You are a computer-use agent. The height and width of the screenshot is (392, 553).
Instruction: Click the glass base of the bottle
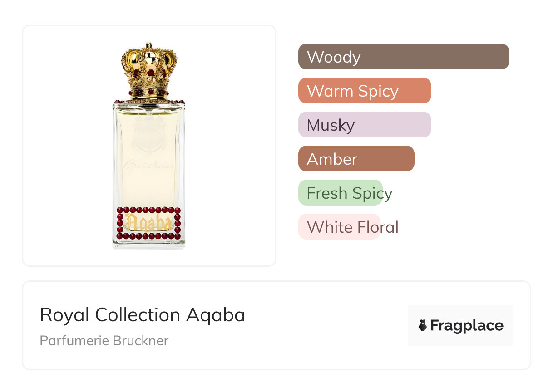click(149, 244)
